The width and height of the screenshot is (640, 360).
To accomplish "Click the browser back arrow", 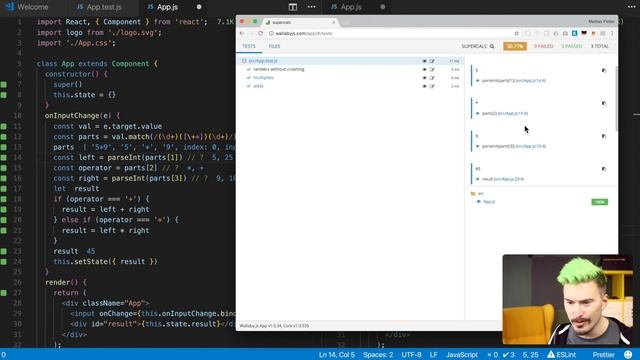I will click(x=242, y=33).
